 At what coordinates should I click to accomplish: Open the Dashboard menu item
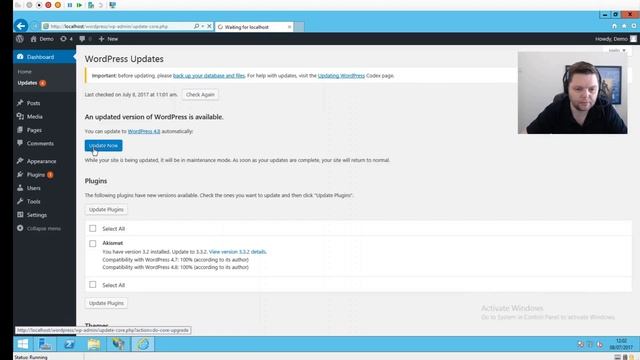click(x=44, y=57)
